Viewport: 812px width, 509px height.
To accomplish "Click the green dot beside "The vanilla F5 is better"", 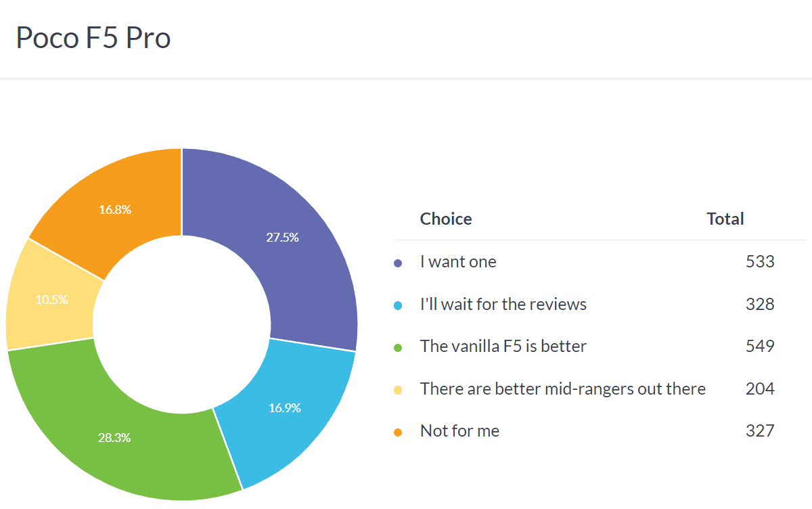I will 398,347.
